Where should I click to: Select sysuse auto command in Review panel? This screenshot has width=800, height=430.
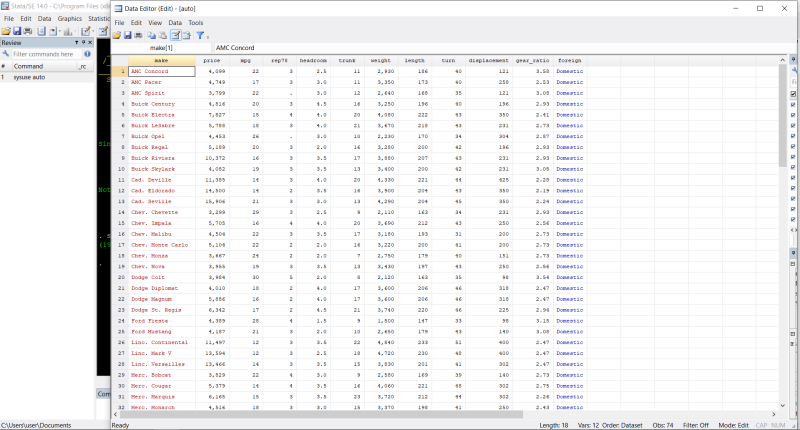click(x=47, y=78)
